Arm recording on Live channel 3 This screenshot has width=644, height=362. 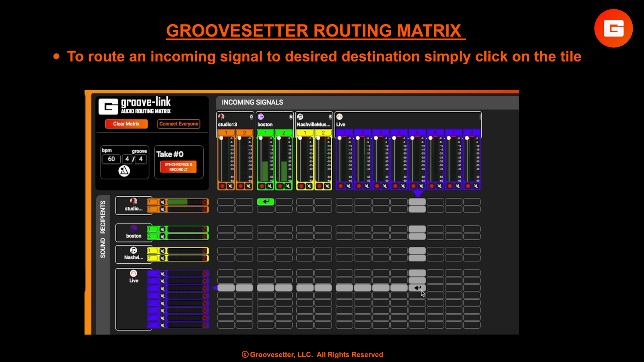pyautogui.click(x=376, y=186)
